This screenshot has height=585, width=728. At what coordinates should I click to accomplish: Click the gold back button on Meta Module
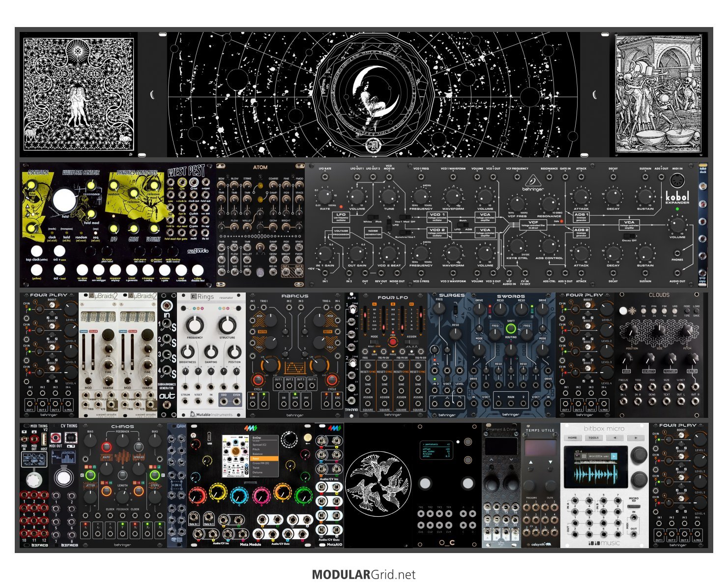pyautogui.click(x=308, y=438)
